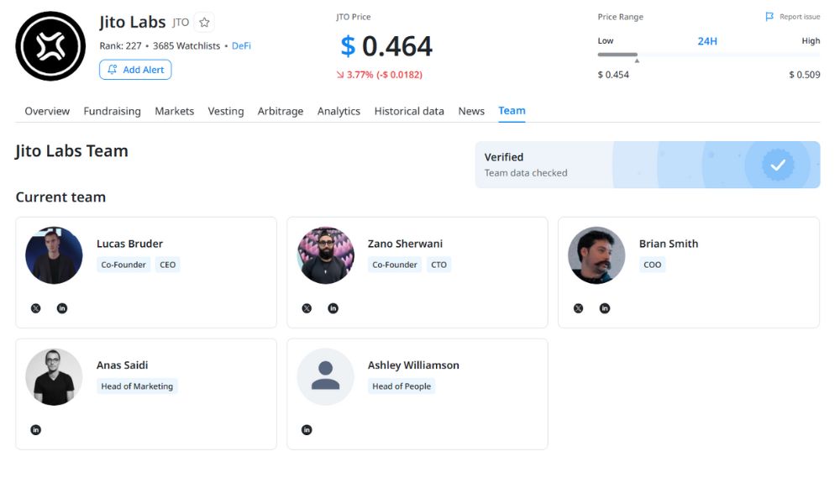Click the Report issue link

pyautogui.click(x=792, y=17)
